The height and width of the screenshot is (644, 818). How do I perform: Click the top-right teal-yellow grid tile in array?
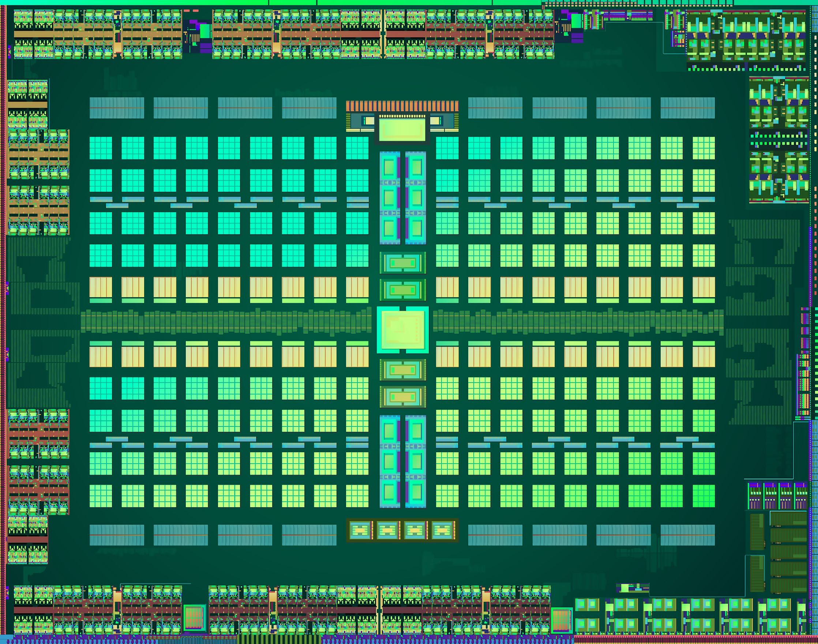703,148
